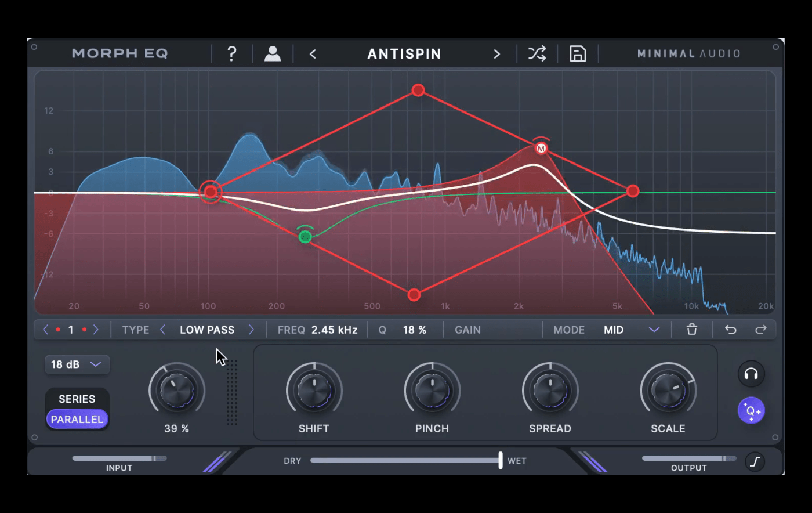812x513 pixels.
Task: Go to previous preset arrow
Action: point(313,54)
